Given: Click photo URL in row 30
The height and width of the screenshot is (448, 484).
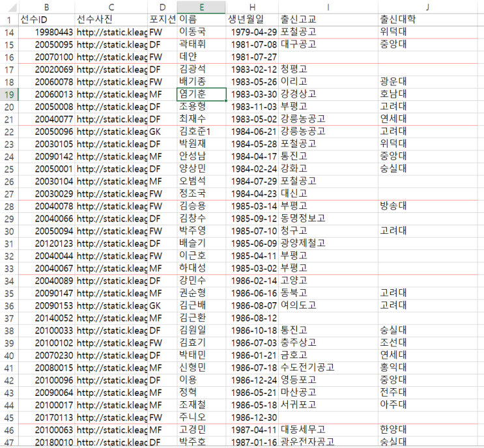Looking at the screenshot, I should click(x=111, y=231).
